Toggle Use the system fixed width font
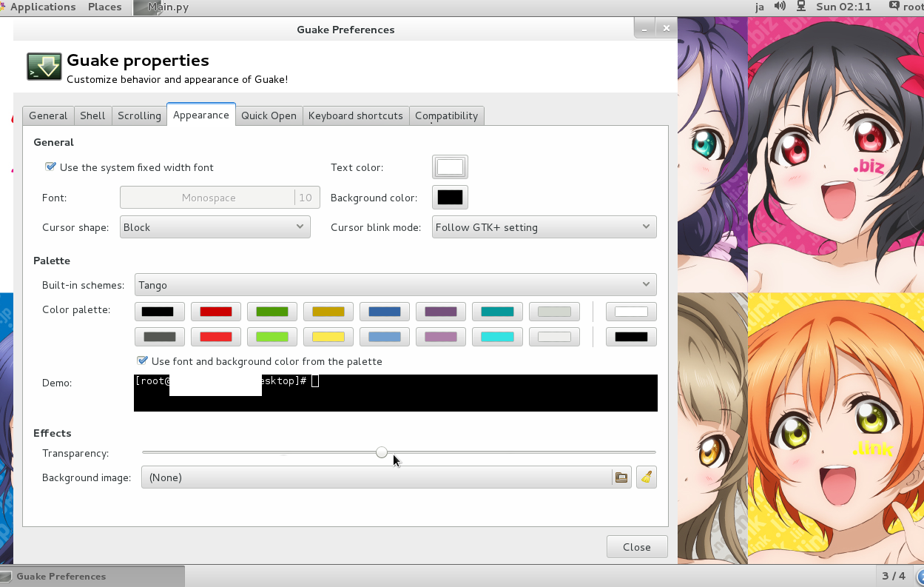 (50, 167)
